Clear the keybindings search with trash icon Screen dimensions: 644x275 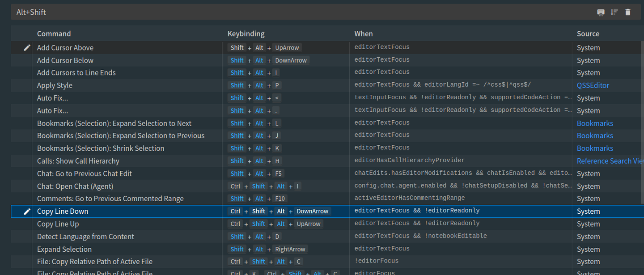click(628, 12)
